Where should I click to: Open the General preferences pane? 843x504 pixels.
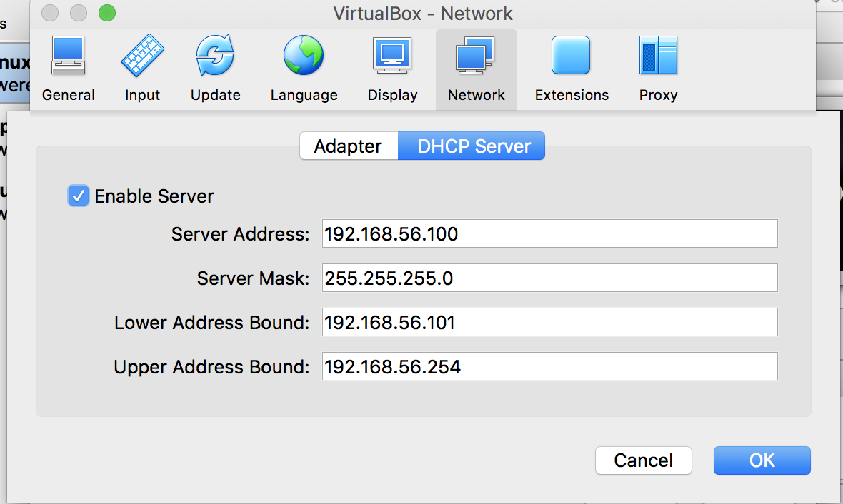click(69, 69)
